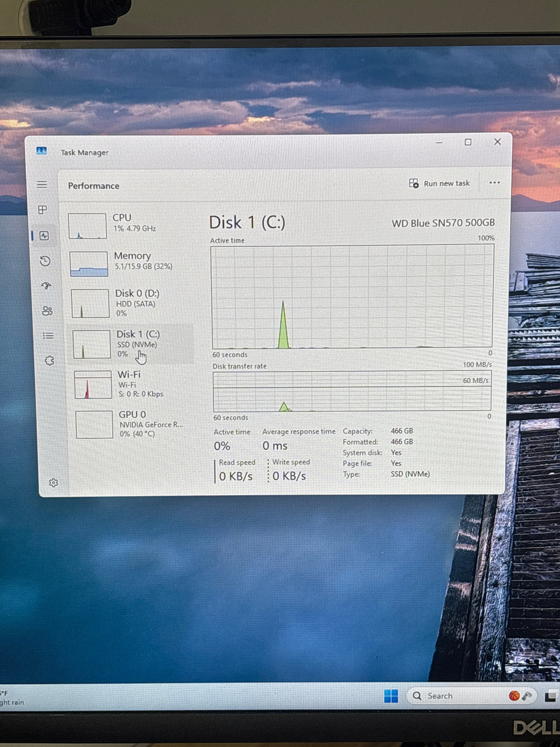Select Disk 1 (C:) SSD entry
Screen dimensions: 560x747
tap(131, 344)
